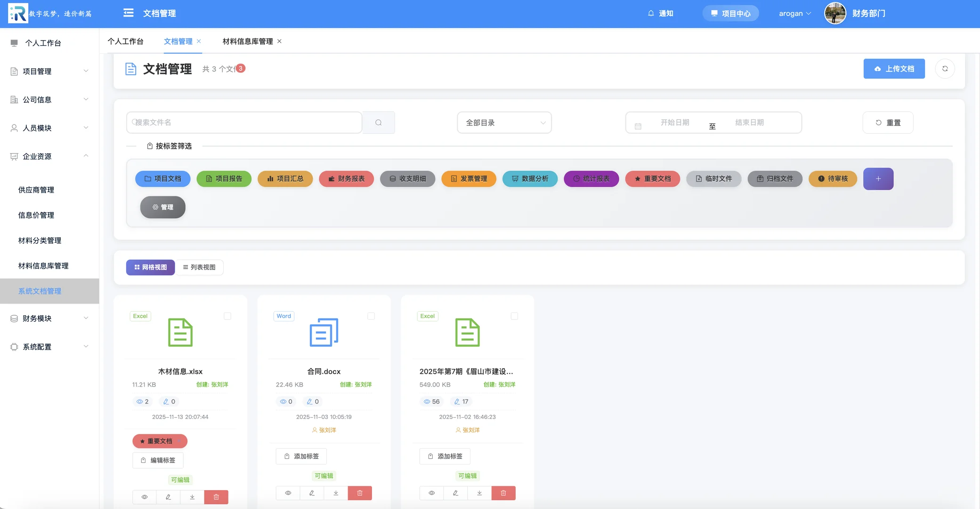
Task: Switch to 列表视图 list view
Action: click(199, 267)
